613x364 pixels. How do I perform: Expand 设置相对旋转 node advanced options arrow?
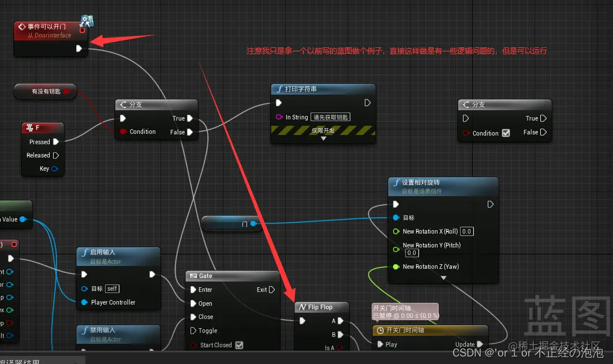point(443,277)
